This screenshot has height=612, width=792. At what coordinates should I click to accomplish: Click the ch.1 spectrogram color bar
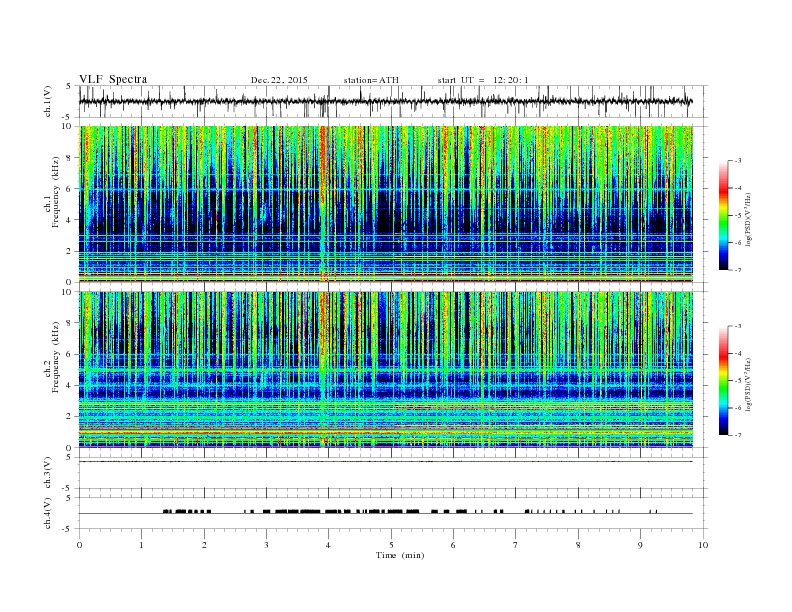(x=724, y=216)
